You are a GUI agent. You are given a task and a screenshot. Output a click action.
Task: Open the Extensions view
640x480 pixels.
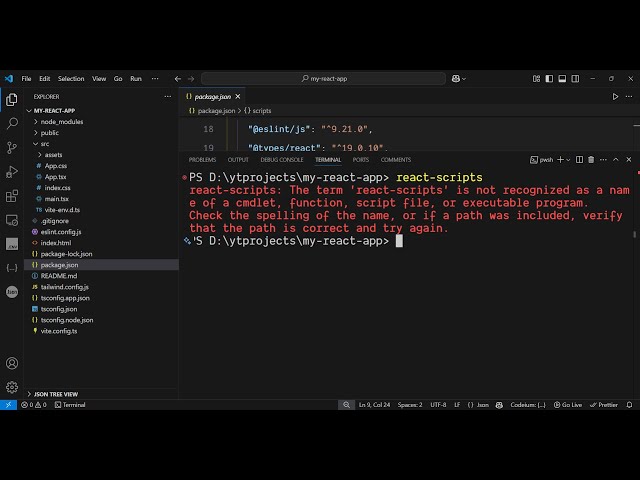12,196
